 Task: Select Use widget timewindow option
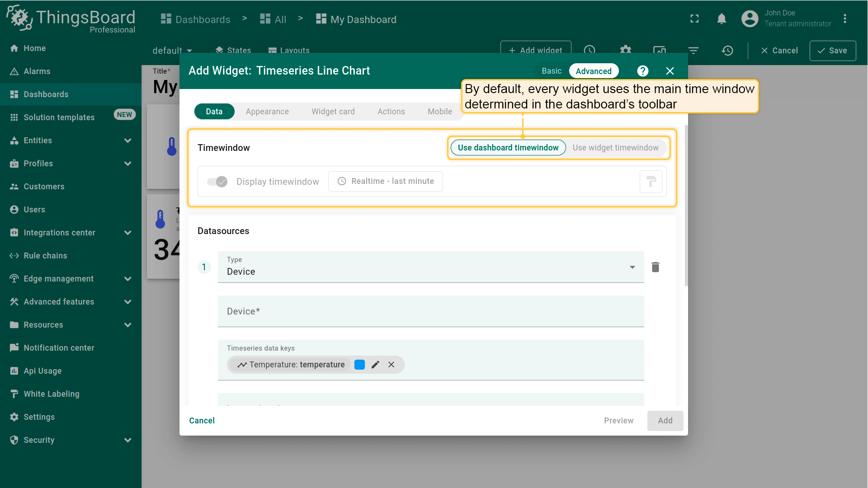615,148
